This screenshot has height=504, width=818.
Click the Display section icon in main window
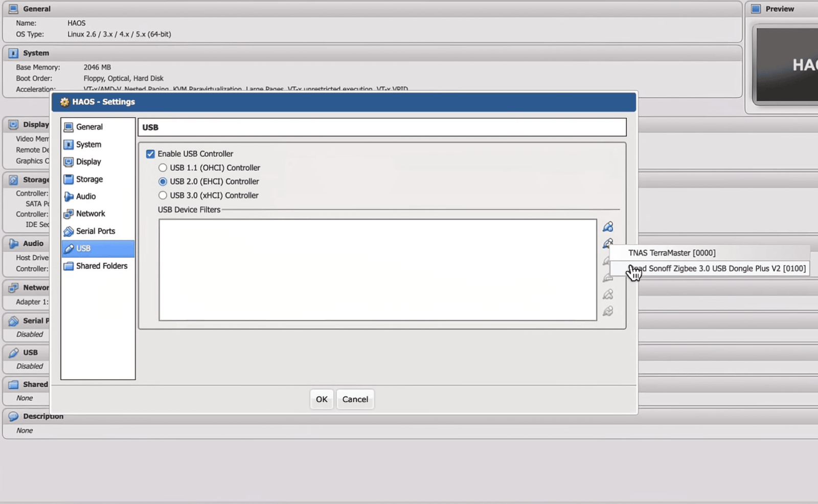pos(13,124)
